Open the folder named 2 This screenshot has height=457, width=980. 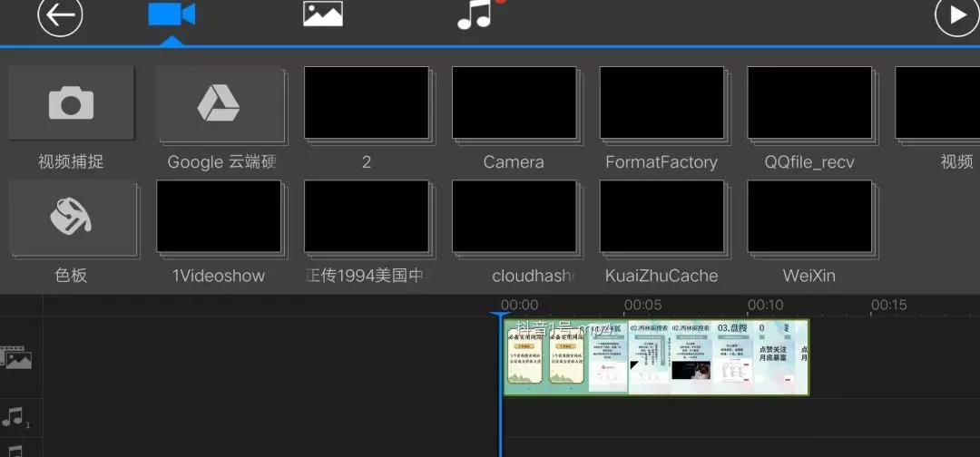coord(366,103)
